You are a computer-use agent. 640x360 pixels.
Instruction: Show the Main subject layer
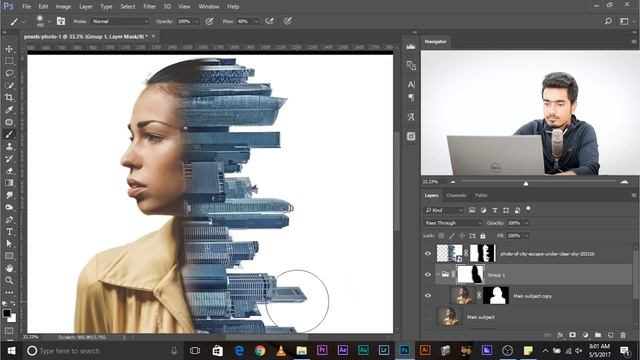pos(428,317)
